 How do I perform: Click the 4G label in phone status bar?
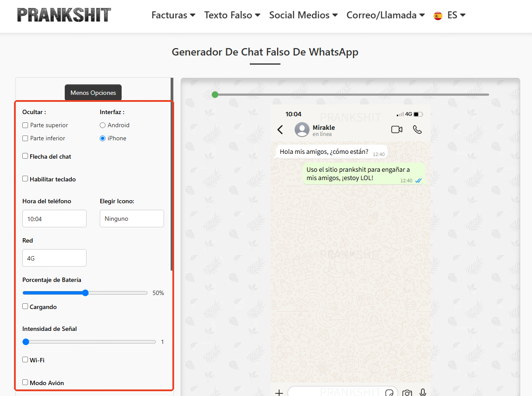click(409, 114)
